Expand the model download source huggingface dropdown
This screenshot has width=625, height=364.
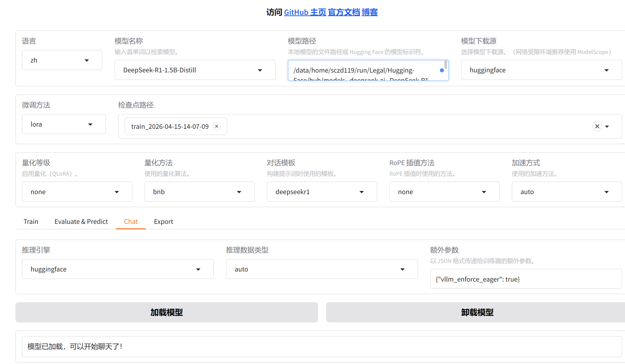click(x=541, y=70)
